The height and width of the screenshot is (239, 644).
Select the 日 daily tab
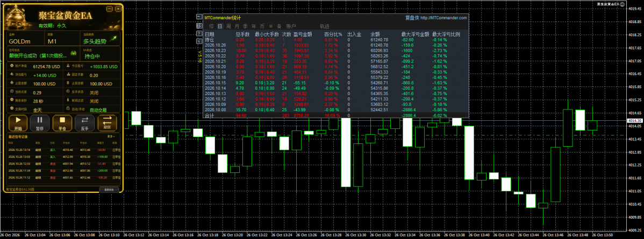220,26
